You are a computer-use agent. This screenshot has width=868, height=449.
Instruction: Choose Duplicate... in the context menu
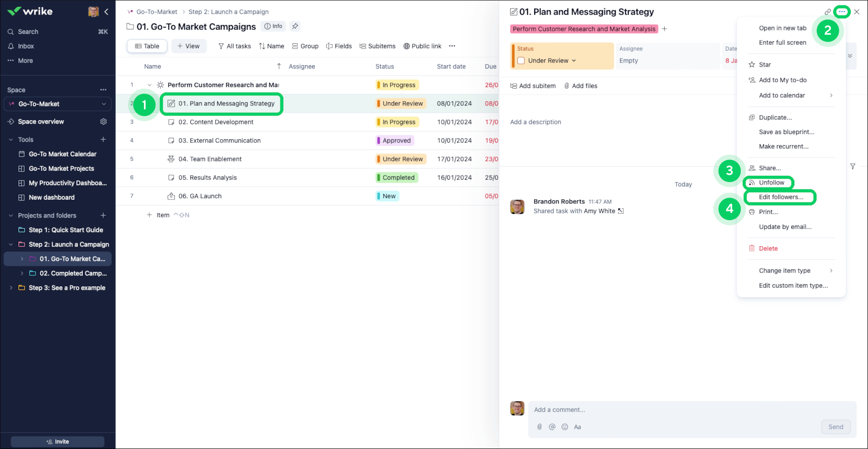tap(775, 118)
